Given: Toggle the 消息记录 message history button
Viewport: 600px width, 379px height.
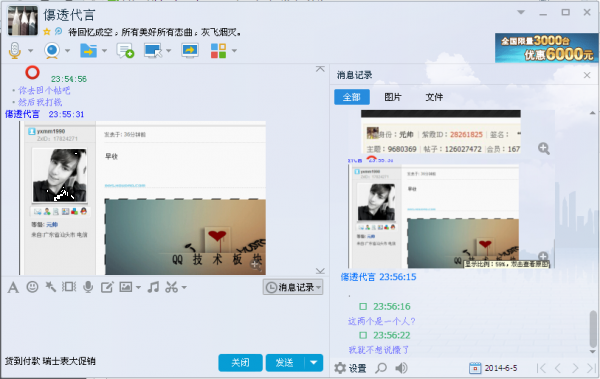Looking at the screenshot, I should pos(293,287).
